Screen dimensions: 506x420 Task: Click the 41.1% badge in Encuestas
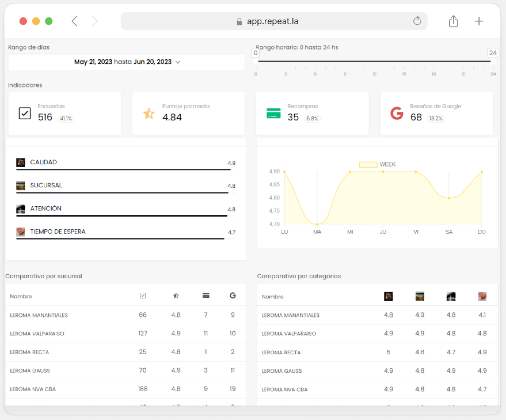click(x=66, y=118)
